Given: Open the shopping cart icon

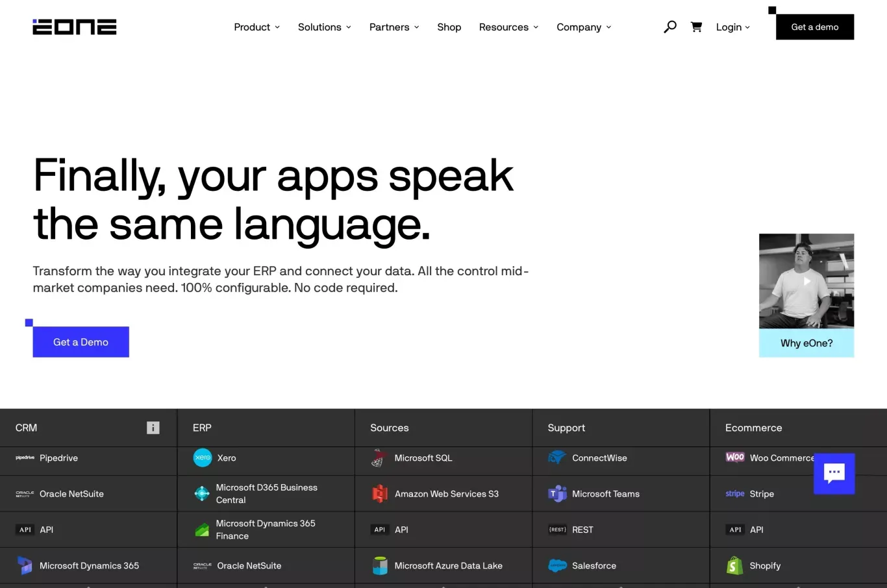Looking at the screenshot, I should pyautogui.click(x=696, y=27).
